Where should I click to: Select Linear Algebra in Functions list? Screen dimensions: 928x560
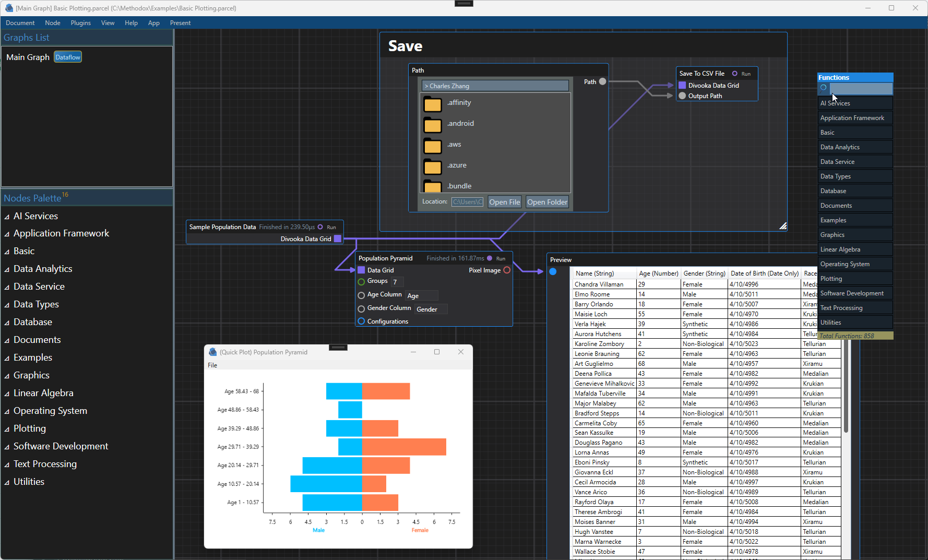coord(855,249)
